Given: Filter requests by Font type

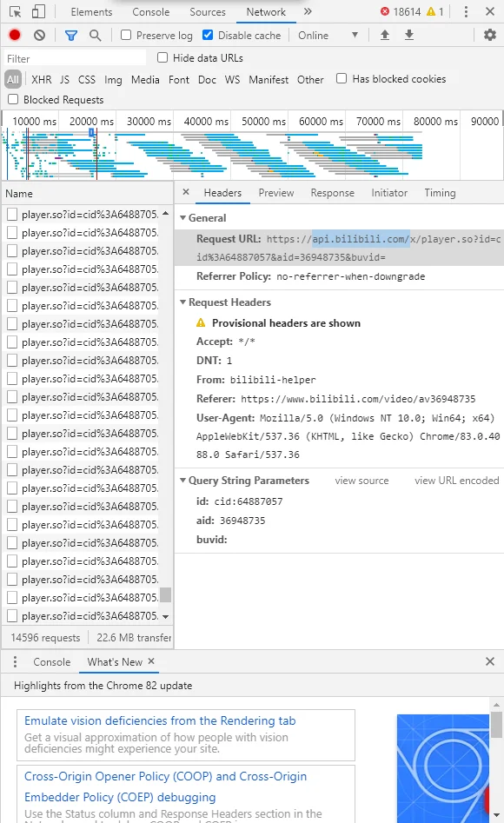Looking at the screenshot, I should [178, 79].
